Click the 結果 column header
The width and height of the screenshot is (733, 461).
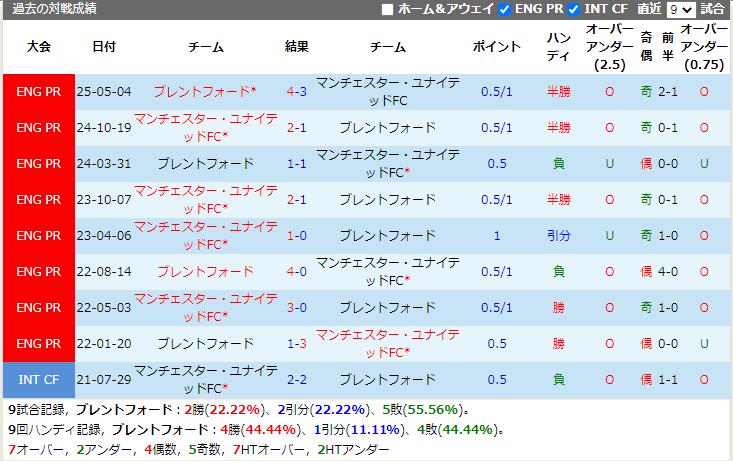(297, 47)
